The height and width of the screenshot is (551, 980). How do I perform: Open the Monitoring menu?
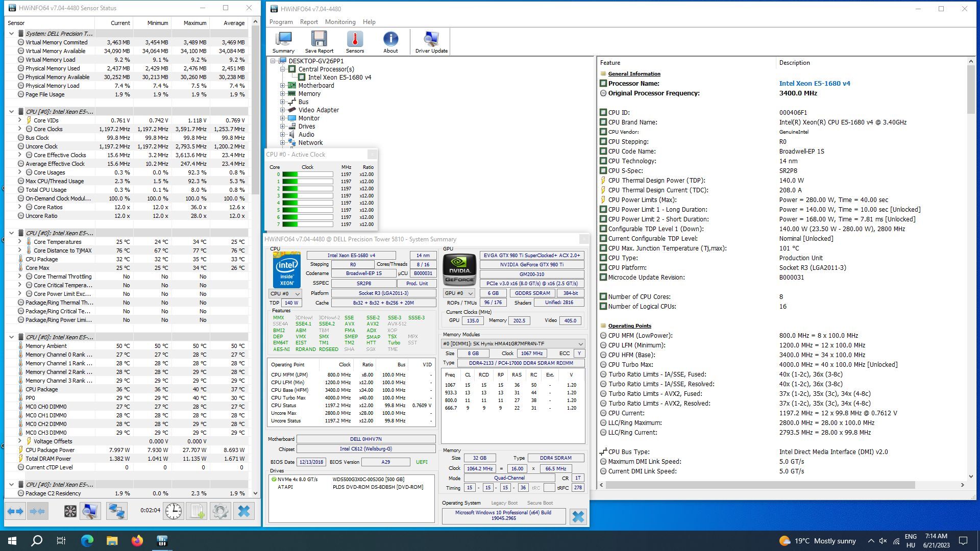340,22
